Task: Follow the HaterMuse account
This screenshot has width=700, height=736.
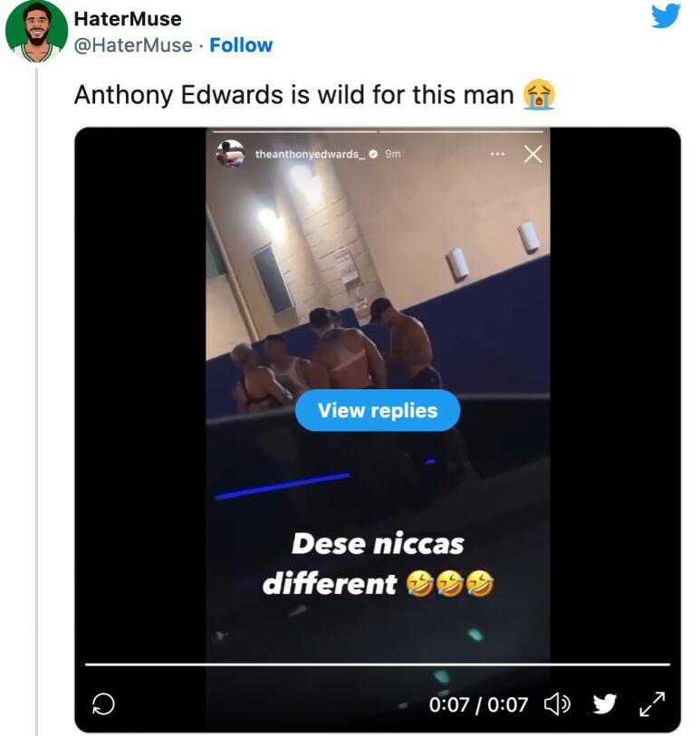Action: (x=241, y=45)
